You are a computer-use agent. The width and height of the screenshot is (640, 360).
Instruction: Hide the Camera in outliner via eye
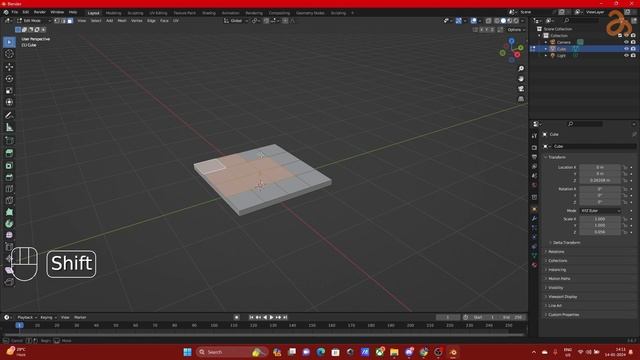[626, 42]
